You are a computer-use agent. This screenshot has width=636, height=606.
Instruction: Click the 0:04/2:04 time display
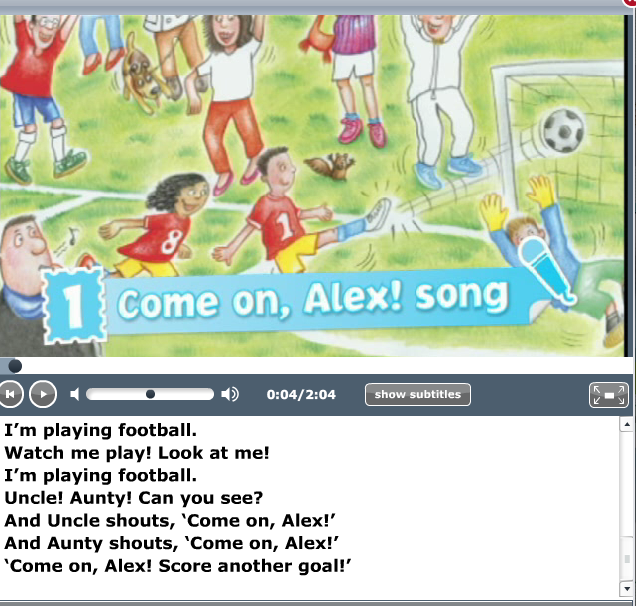pyautogui.click(x=301, y=394)
